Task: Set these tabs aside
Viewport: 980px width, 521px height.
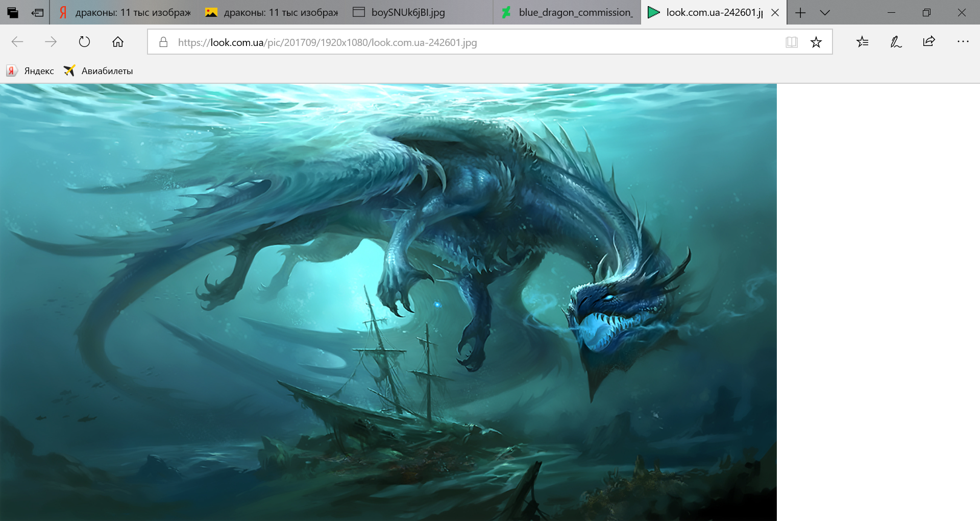Action: (37, 12)
